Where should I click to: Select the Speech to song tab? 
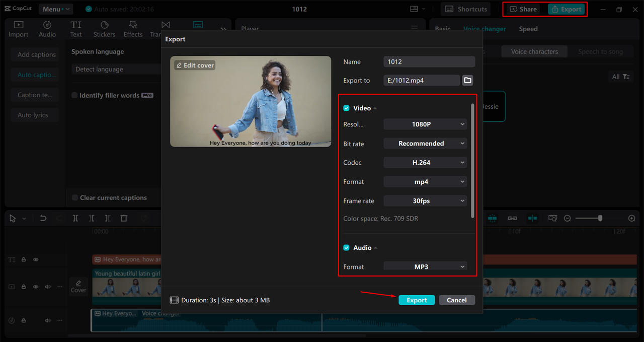pyautogui.click(x=600, y=51)
